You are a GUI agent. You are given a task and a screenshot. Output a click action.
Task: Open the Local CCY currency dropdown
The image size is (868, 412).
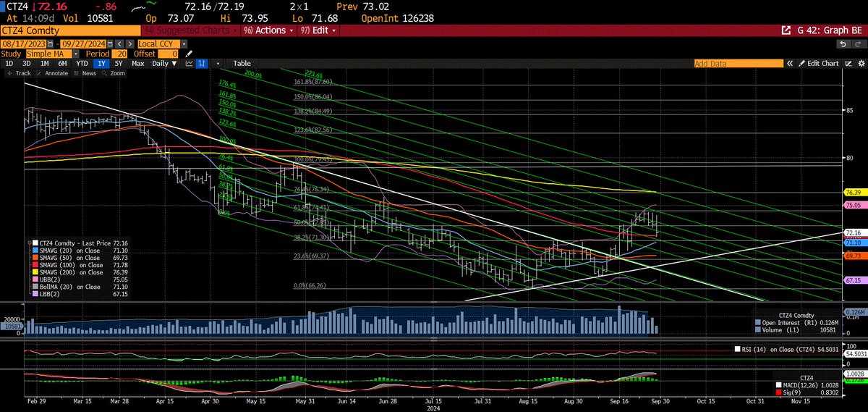[184, 44]
